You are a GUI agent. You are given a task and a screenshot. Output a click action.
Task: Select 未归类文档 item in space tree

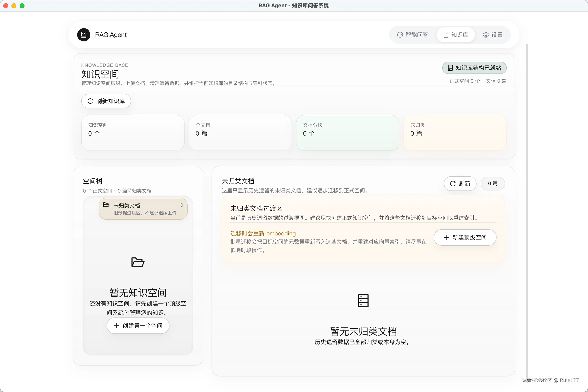(143, 209)
